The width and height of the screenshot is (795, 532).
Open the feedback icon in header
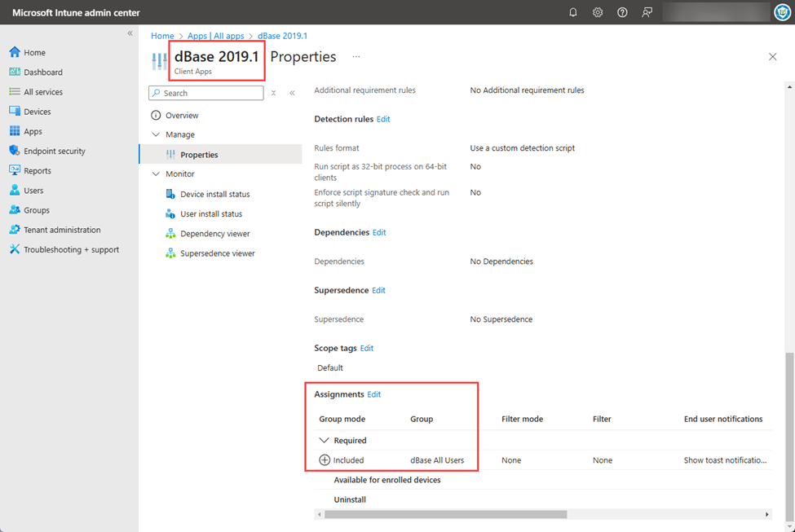pyautogui.click(x=647, y=12)
